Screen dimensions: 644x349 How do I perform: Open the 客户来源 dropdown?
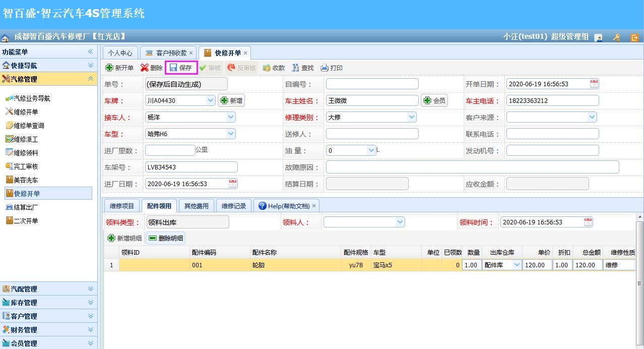point(591,117)
